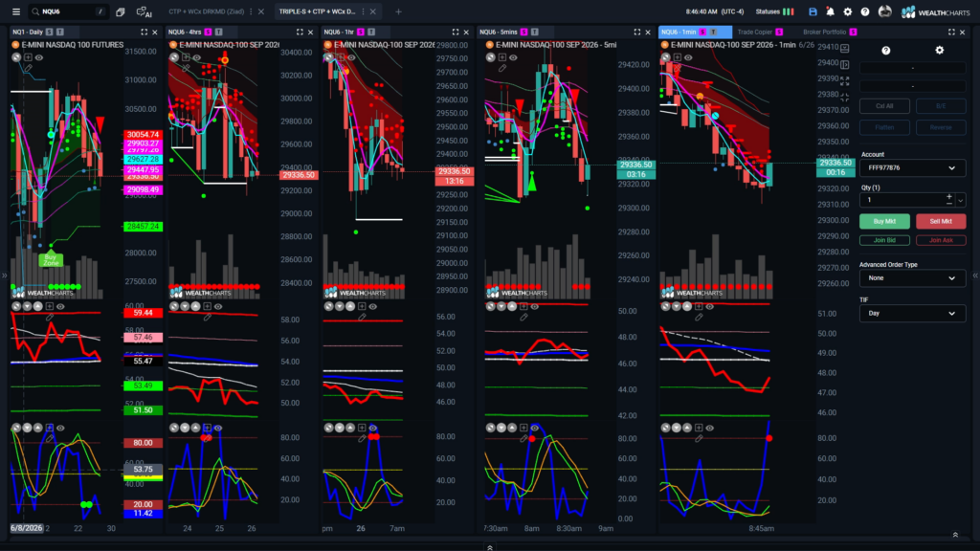The width and height of the screenshot is (980, 551).
Task: Expand the Account dropdown FFF977876
Action: pyautogui.click(x=912, y=168)
